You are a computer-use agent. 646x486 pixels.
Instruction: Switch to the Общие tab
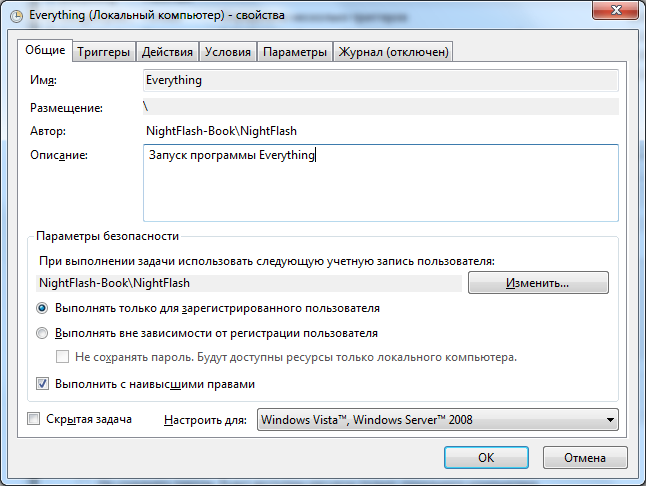pos(45,50)
